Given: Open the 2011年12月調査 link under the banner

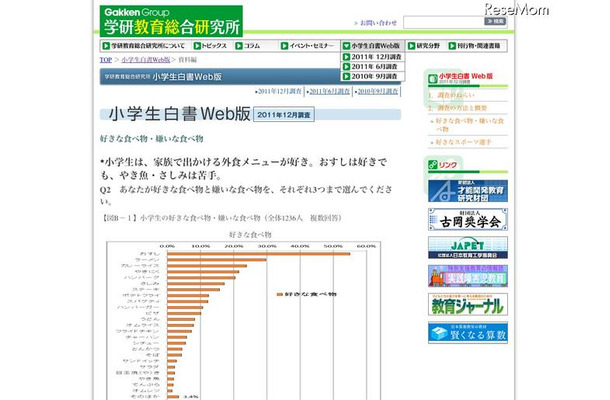Looking at the screenshot, I should point(279,91).
